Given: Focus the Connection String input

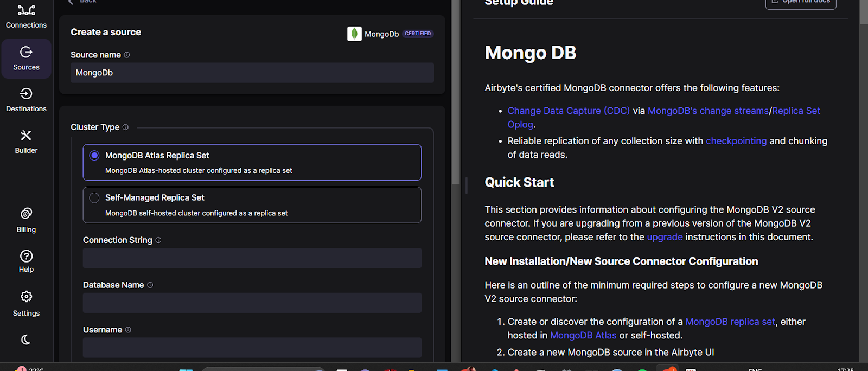Looking at the screenshot, I should [252, 258].
